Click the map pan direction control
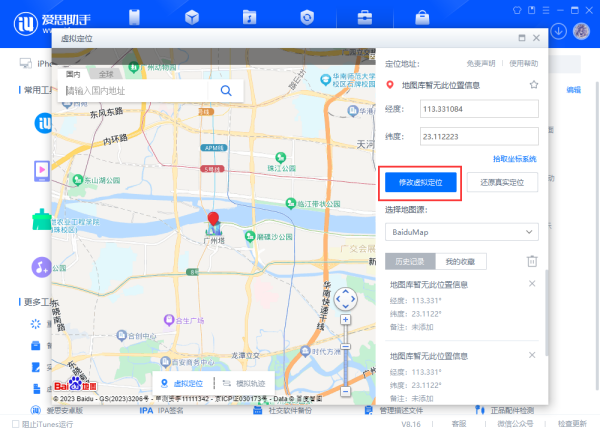 pos(346,299)
